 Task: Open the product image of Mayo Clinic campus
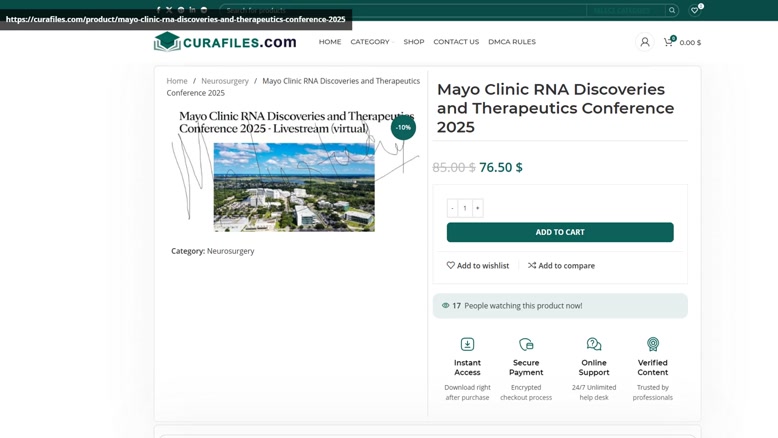pos(294,187)
